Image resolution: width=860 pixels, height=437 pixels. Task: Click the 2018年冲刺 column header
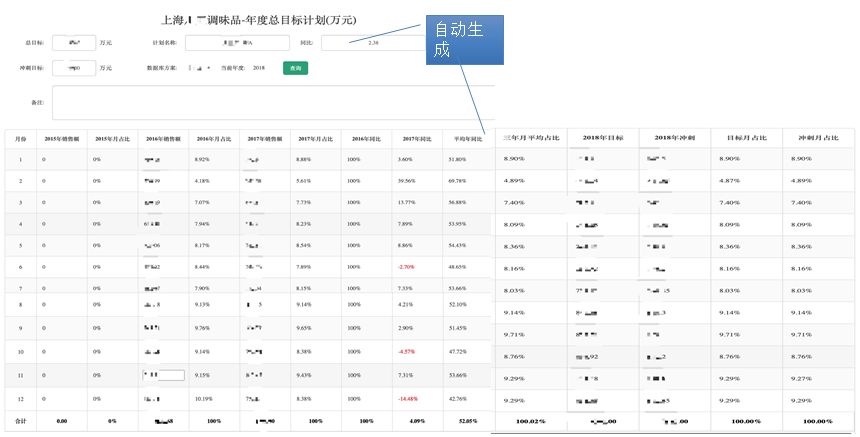pyautogui.click(x=675, y=138)
